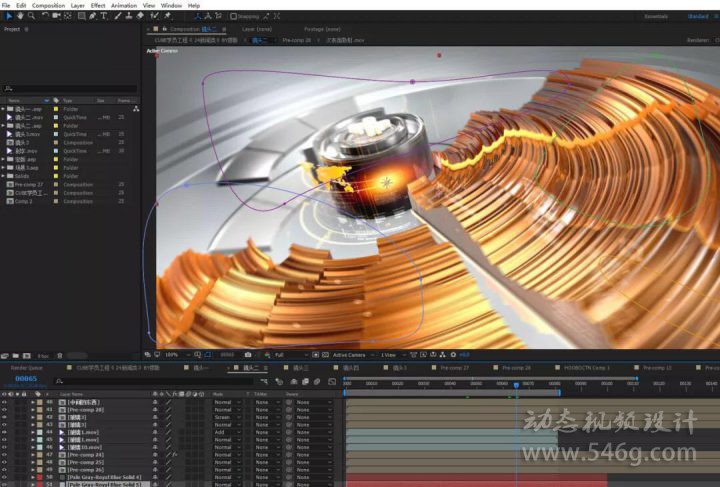Select the Rectangle shape tool

[x=81, y=16]
